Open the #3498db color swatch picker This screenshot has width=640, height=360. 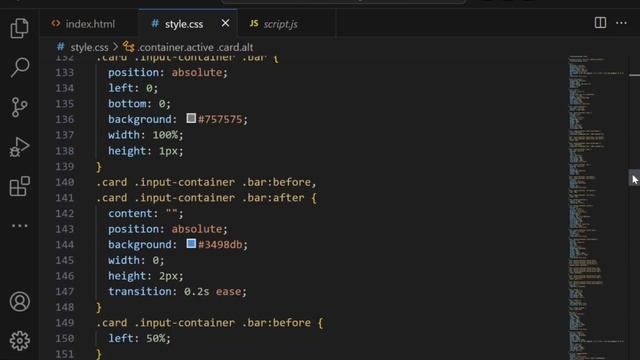191,244
